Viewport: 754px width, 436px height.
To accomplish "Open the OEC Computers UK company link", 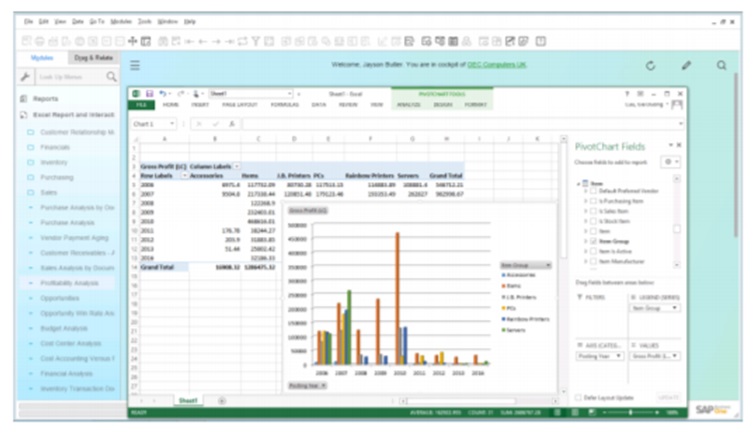I will [x=497, y=64].
